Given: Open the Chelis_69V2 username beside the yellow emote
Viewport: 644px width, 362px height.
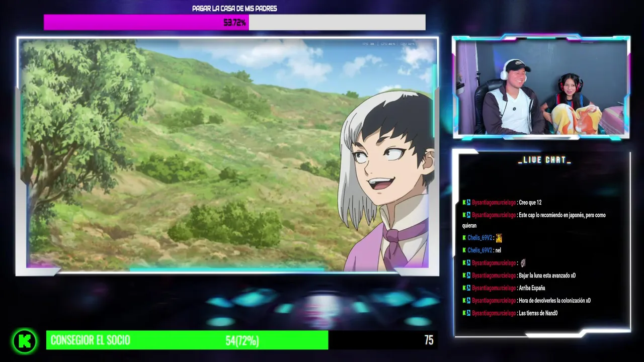Looking at the screenshot, I should (x=479, y=238).
